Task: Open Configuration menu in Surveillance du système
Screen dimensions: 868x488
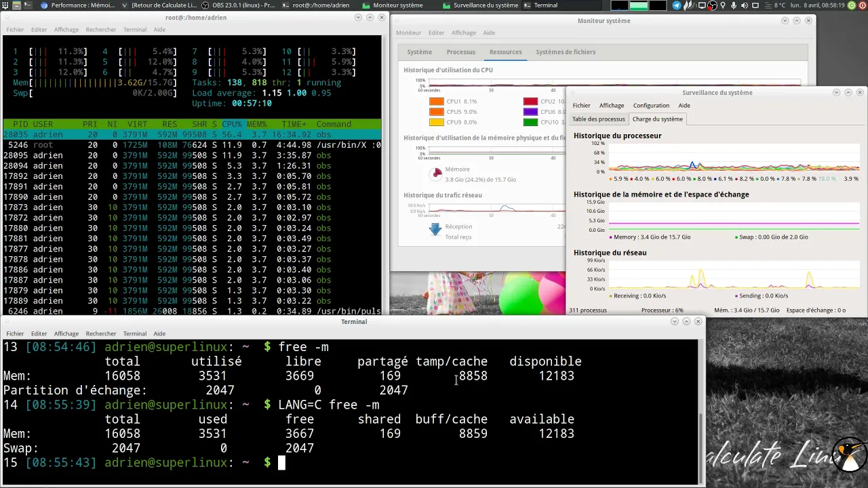Action: [651, 106]
